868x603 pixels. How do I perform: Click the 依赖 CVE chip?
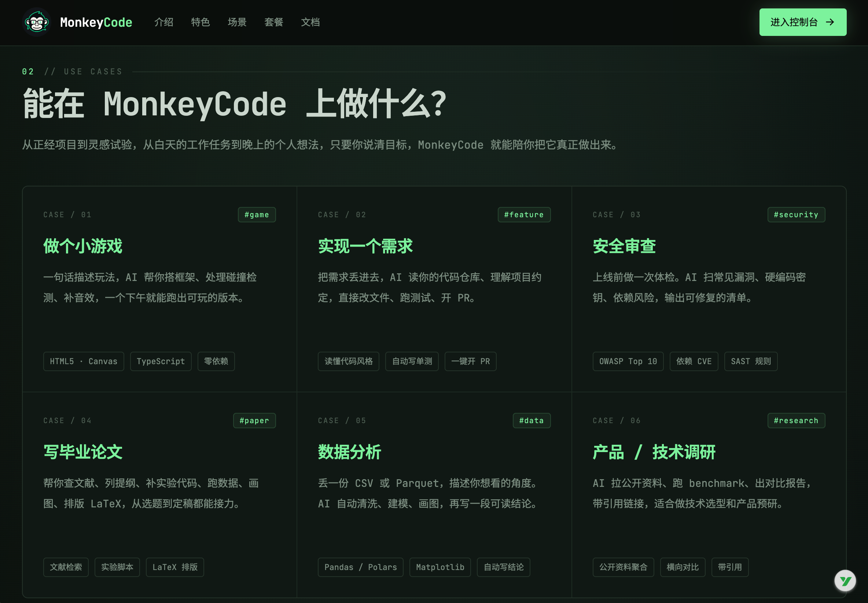694,361
